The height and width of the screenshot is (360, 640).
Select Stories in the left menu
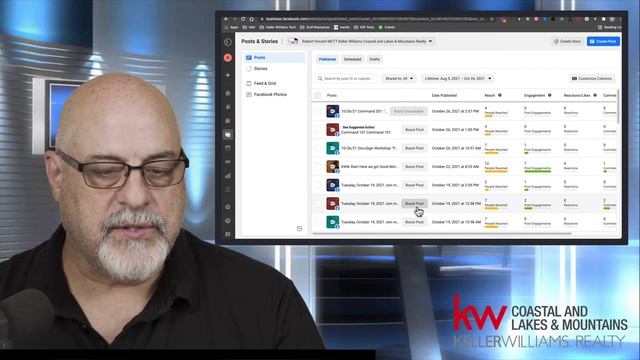274,69
